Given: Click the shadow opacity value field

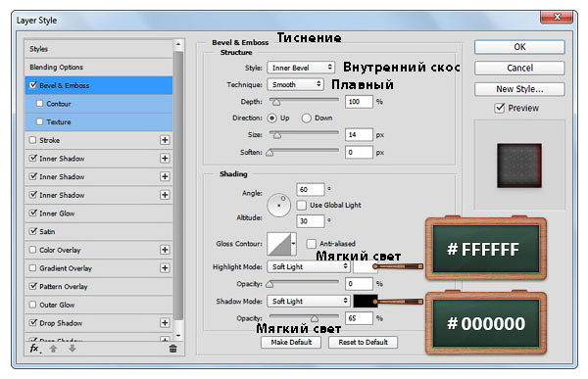Looking at the screenshot, I should [359, 318].
